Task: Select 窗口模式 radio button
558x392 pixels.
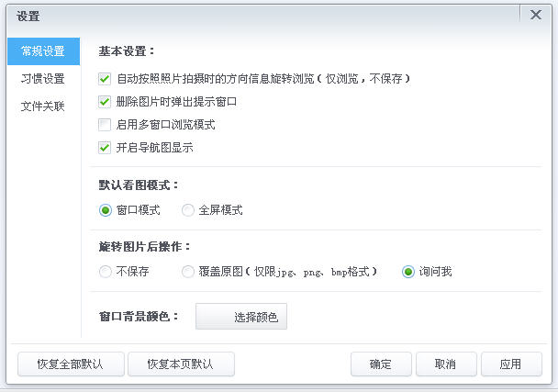Action: coord(106,210)
